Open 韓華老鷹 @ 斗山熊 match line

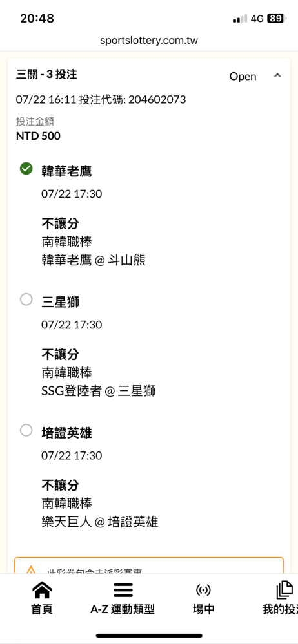94,260
